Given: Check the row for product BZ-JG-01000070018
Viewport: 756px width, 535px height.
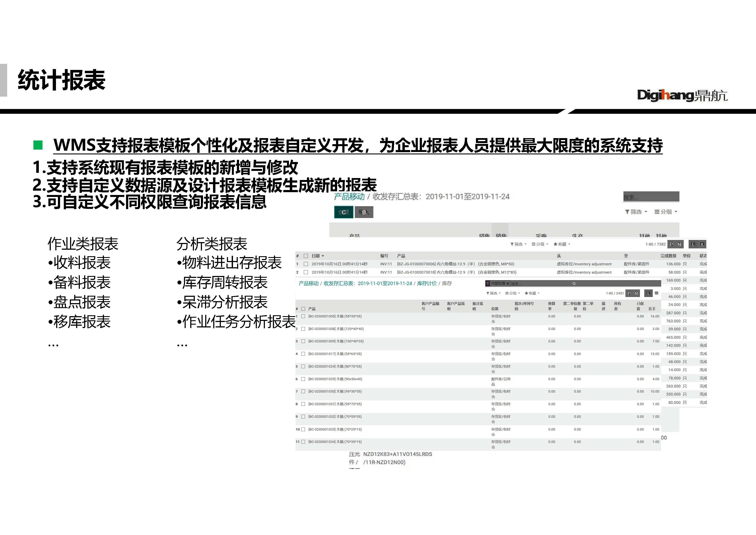Looking at the screenshot, I should pos(306,272).
